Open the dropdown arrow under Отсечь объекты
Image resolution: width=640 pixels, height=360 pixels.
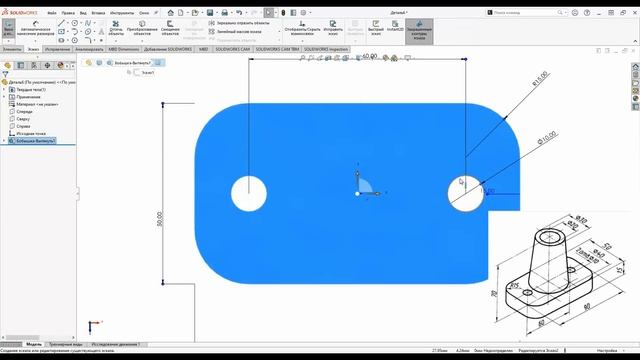pyautogui.click(x=116, y=41)
